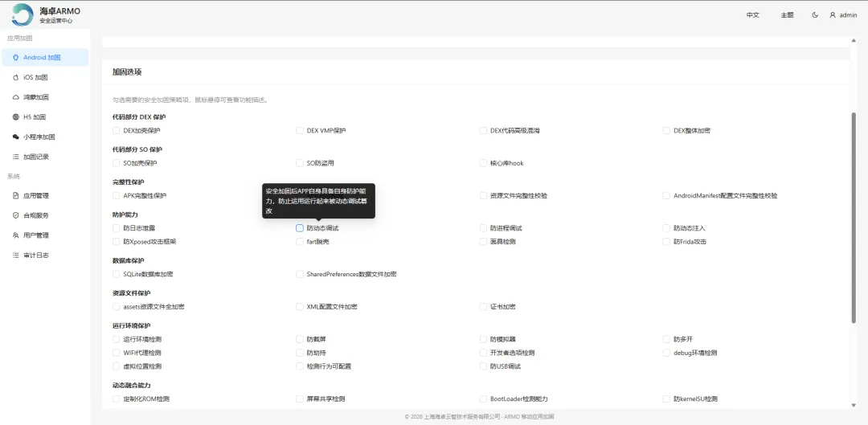
Task: Enable APK完整性保护 checkbox
Action: 117,196
